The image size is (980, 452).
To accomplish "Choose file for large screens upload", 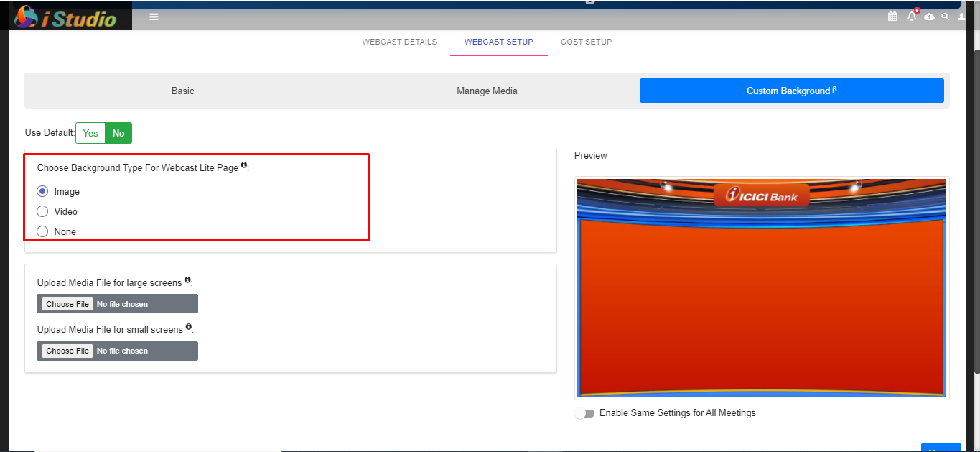I will [x=67, y=304].
